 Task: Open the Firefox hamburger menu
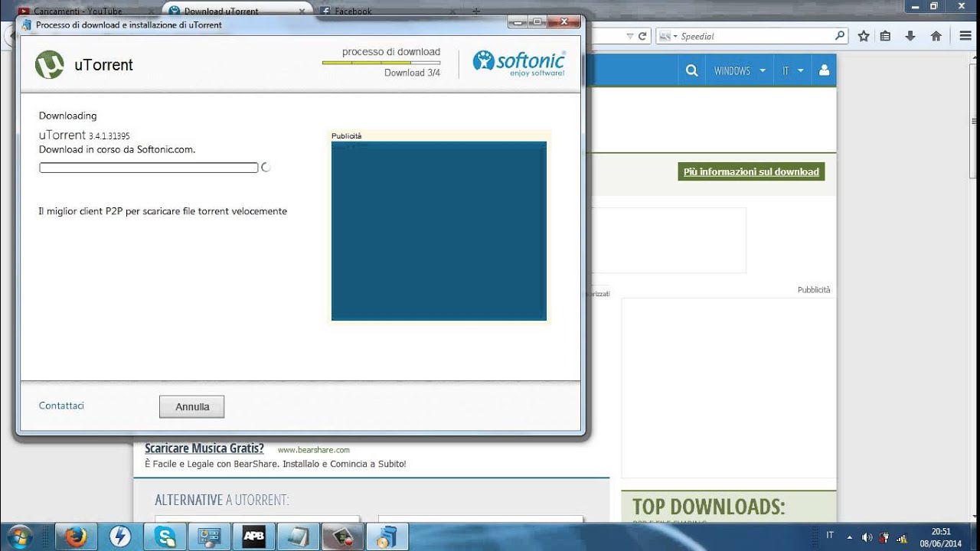965,36
